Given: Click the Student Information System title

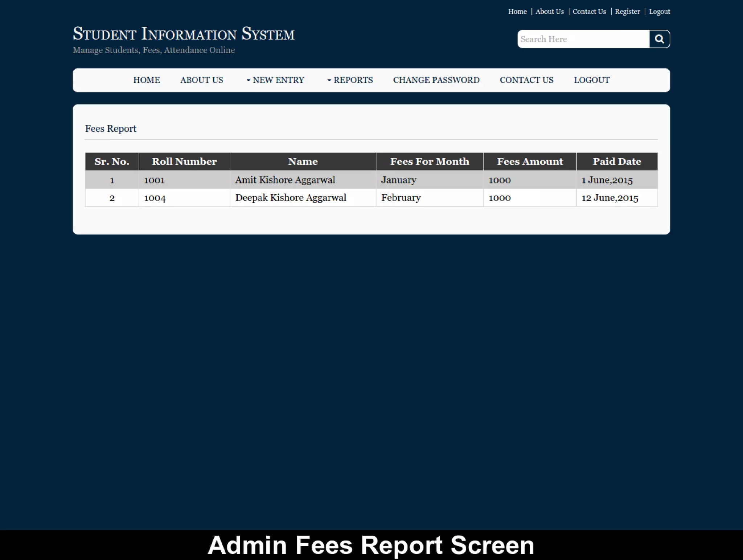Looking at the screenshot, I should click(x=184, y=34).
